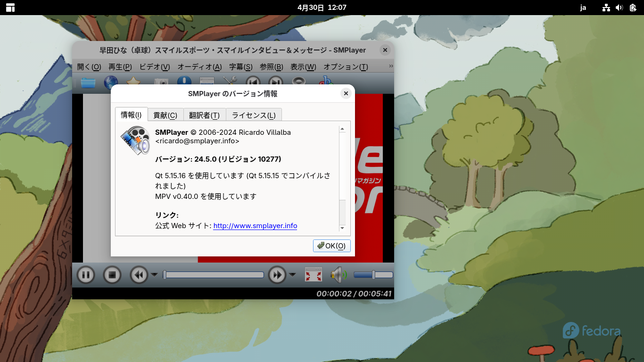
Task: Click the dialog scrollbar down arrow
Action: point(342,228)
